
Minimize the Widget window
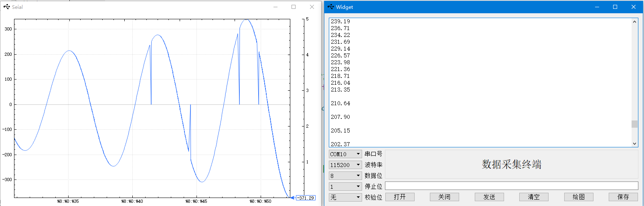(597, 7)
